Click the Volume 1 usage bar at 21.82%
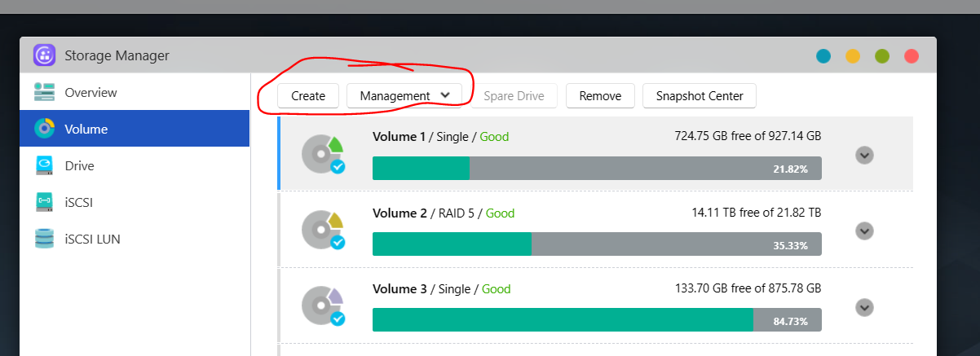Image resolution: width=980 pixels, height=356 pixels. point(597,169)
